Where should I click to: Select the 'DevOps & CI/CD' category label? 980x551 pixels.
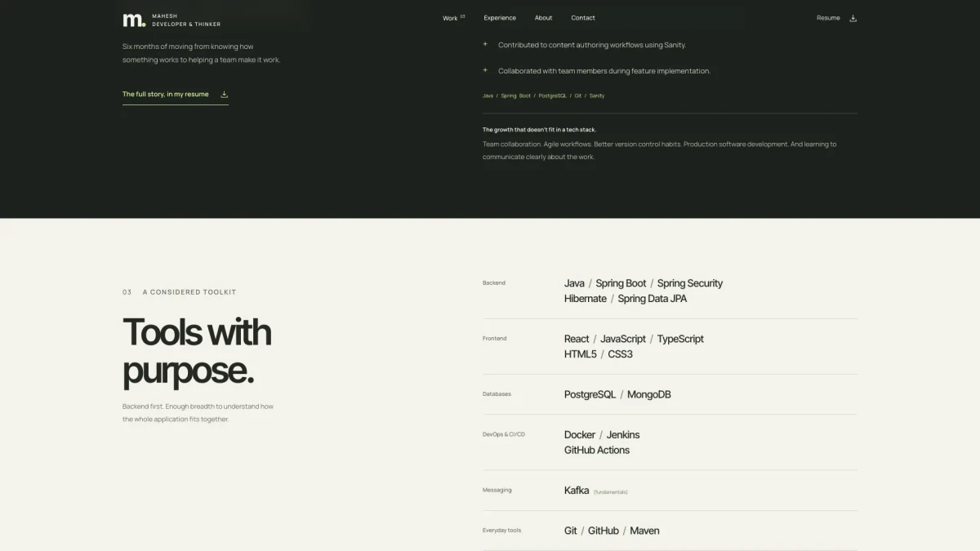pos(504,434)
